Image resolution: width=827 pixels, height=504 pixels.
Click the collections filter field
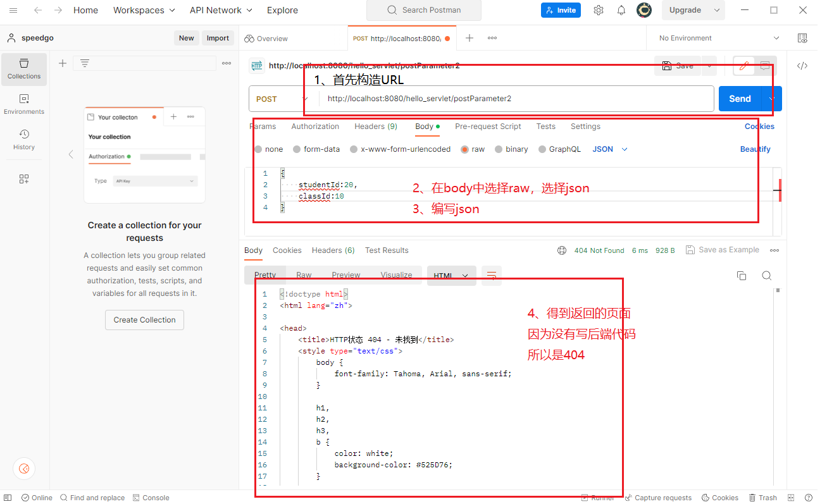click(144, 63)
